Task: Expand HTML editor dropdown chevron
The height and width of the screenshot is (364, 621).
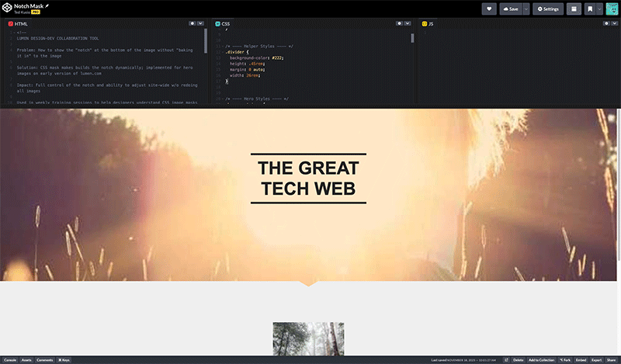Action: coord(200,23)
